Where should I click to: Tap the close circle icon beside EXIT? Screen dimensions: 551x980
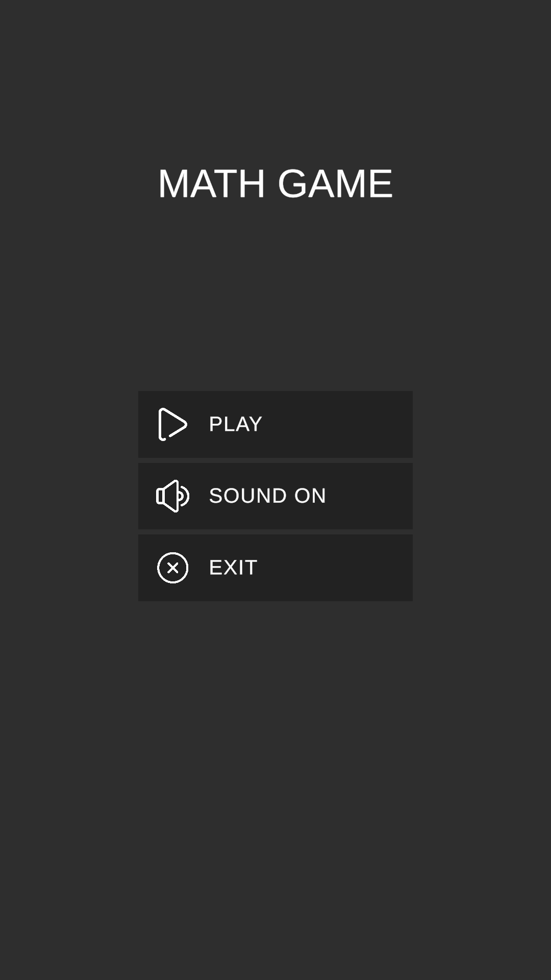click(x=172, y=568)
